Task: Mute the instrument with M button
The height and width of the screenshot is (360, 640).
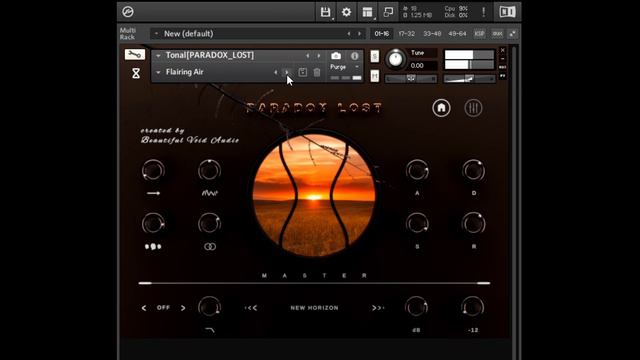Action: (x=374, y=76)
